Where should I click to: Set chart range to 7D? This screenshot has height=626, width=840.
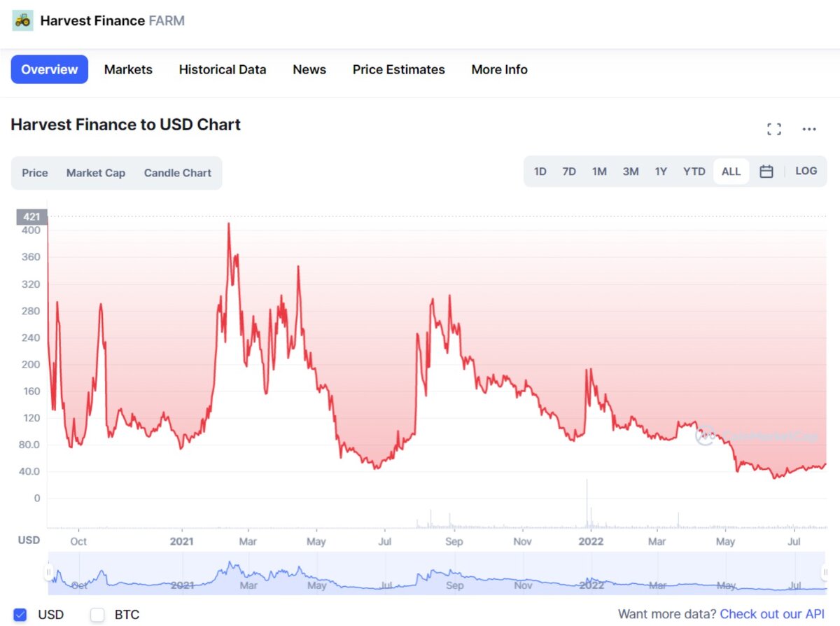pos(569,172)
